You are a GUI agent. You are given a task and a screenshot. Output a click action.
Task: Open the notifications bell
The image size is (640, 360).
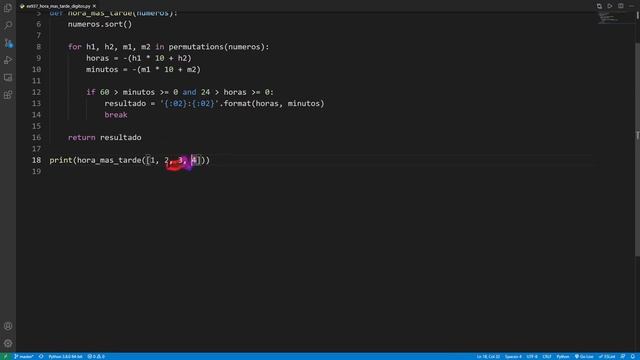633,356
